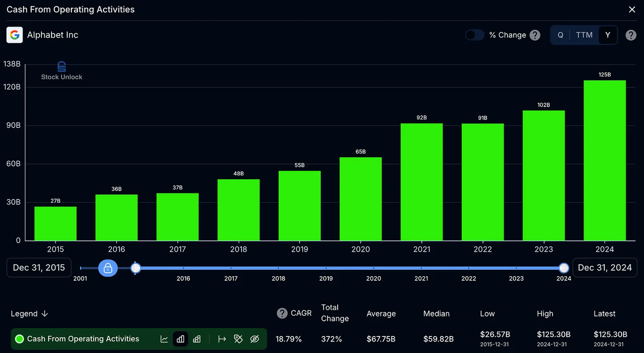The width and height of the screenshot is (644, 353).
Task: Click the Cash From Operating Activities legend label
Action: [x=83, y=339]
